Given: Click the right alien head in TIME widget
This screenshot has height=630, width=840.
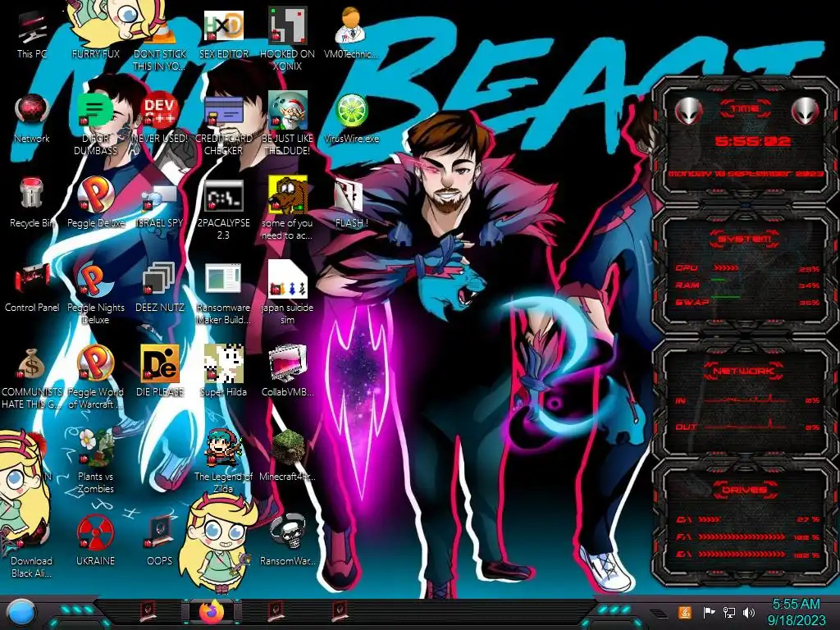Looking at the screenshot, I should pos(805,112).
